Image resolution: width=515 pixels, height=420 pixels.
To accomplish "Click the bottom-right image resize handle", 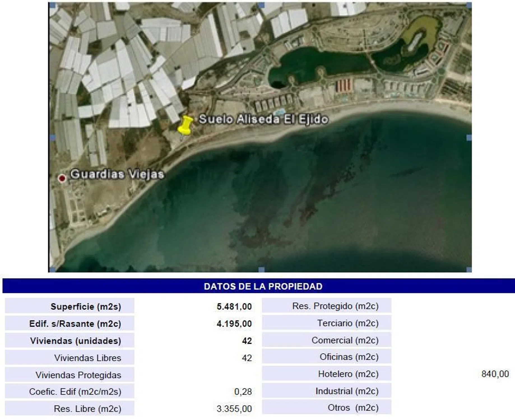I will 469,269.
